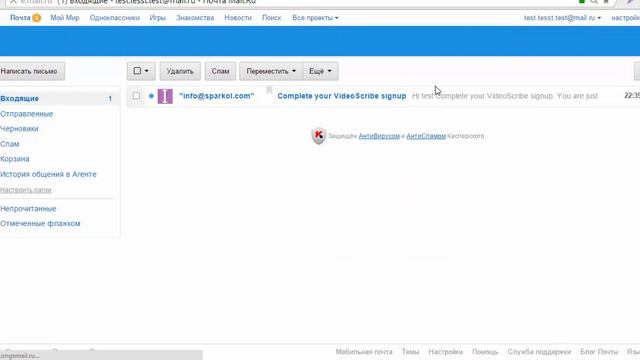Open the Спам folder in the sidebar
The image size is (640, 360).
[x=9, y=144]
